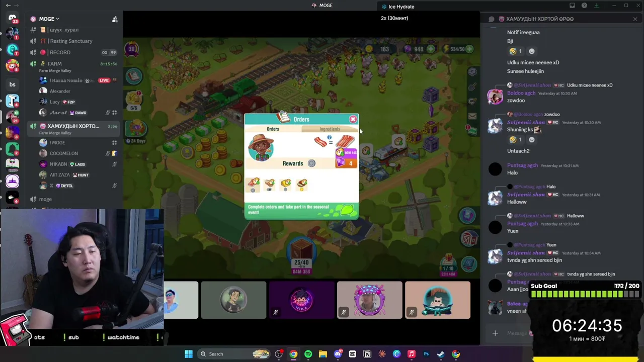Join the Resting Sanctuary voice channel
The height and width of the screenshot is (362, 644).
70,41
